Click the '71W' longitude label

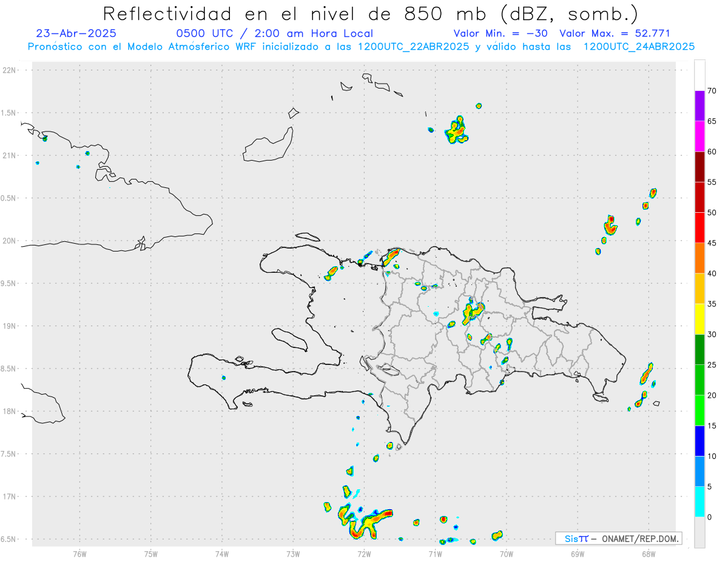435,553
